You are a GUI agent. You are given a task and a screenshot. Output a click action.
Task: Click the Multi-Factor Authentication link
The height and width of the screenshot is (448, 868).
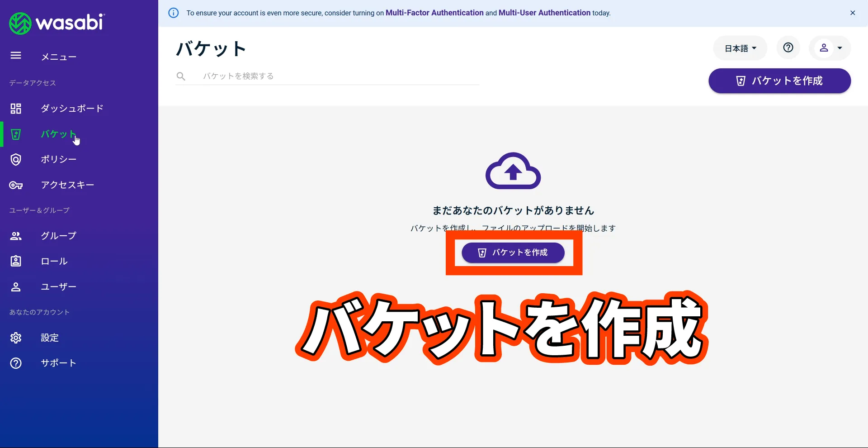(x=434, y=13)
